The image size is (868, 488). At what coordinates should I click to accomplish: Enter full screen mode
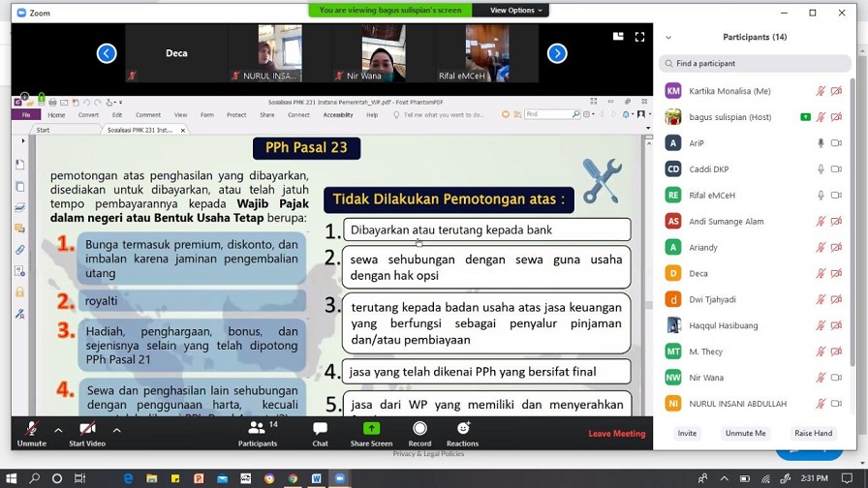click(x=639, y=37)
